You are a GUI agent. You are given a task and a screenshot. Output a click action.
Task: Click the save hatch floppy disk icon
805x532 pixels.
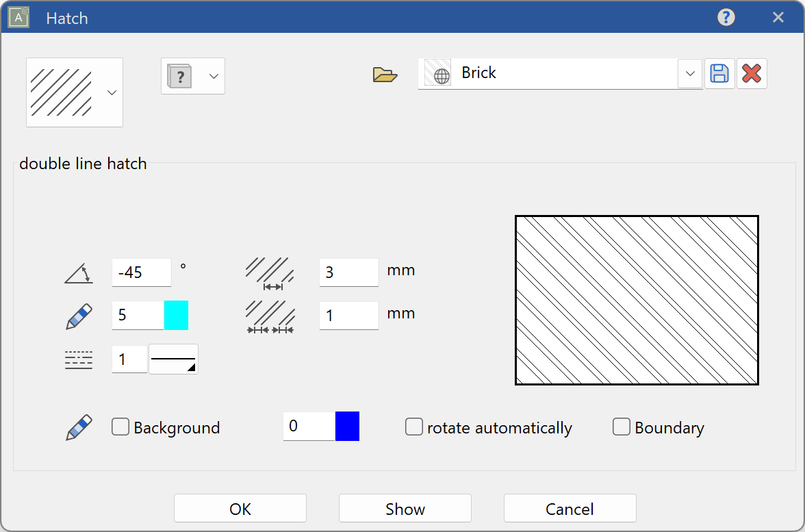[x=719, y=74]
